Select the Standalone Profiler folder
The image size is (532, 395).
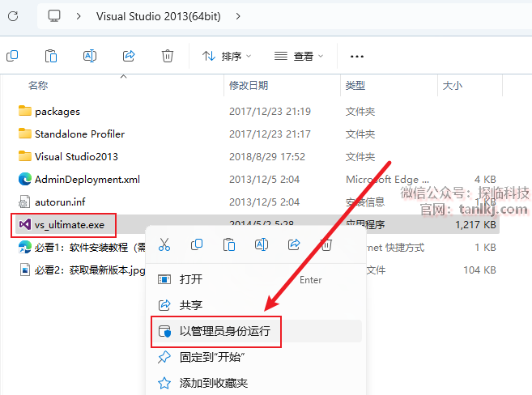pos(79,134)
